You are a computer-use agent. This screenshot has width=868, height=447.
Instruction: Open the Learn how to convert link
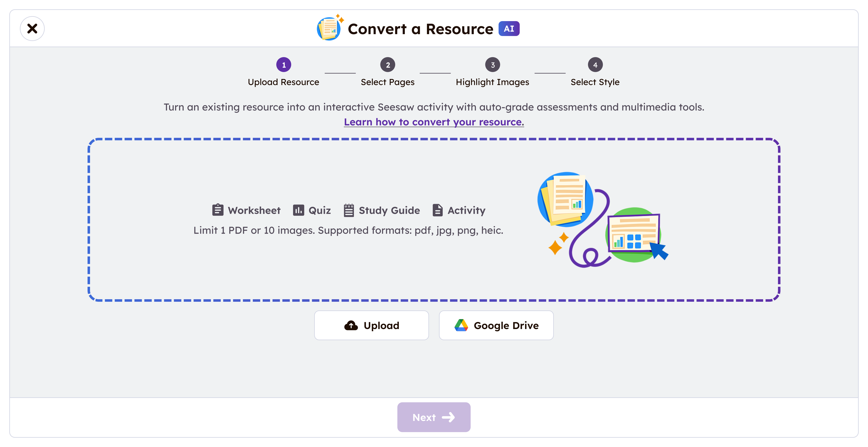coord(434,122)
